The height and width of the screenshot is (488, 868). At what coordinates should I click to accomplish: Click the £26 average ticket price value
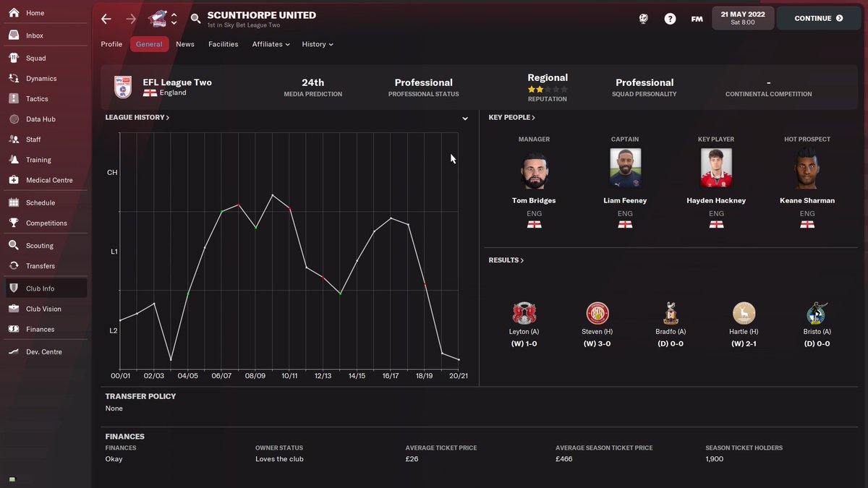[x=410, y=459]
